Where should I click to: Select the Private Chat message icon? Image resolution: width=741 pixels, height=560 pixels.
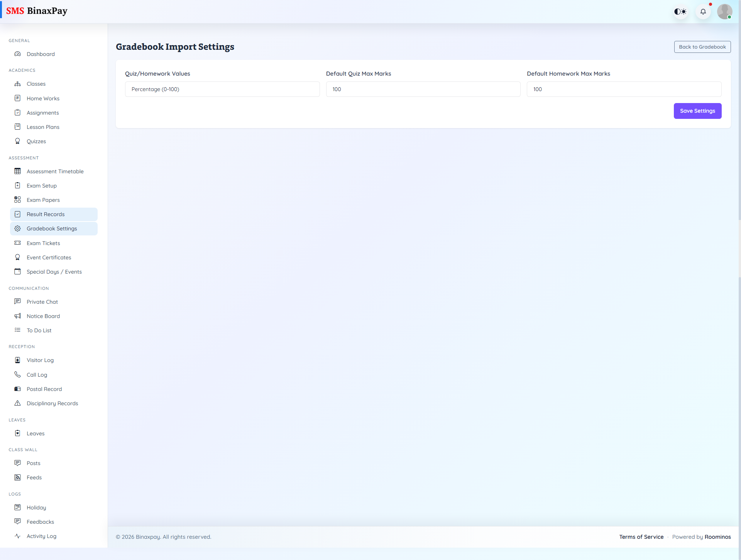pos(18,301)
